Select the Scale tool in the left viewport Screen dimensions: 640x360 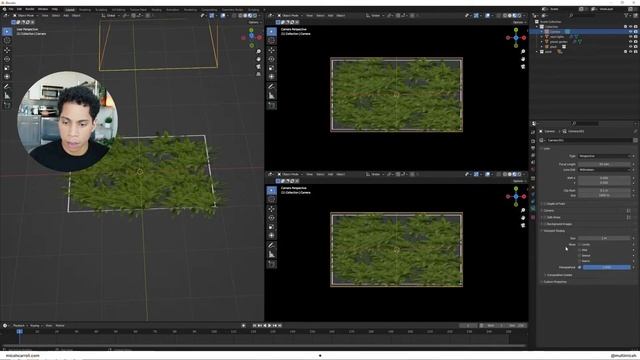pos(7,68)
